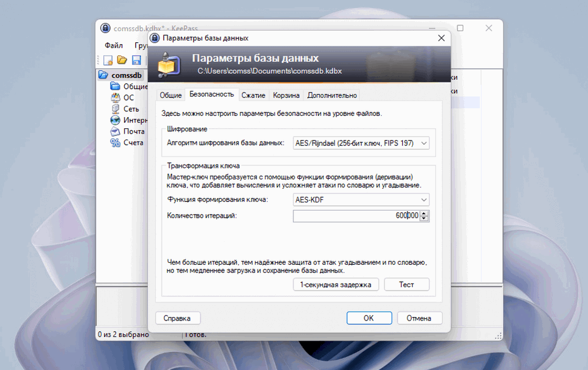
Task: Increase iterations with the stepper up arrow
Action: coord(424,213)
